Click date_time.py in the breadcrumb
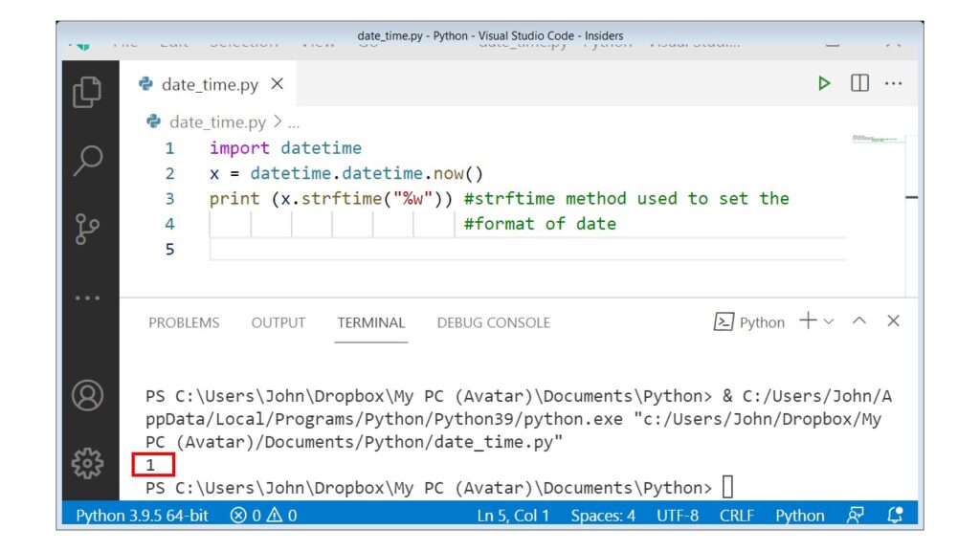 point(217,121)
